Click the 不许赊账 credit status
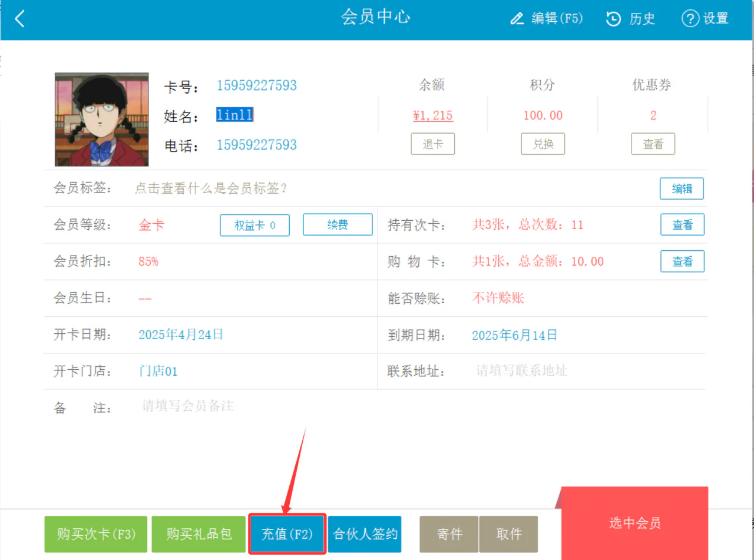This screenshot has width=754, height=560. (x=498, y=298)
